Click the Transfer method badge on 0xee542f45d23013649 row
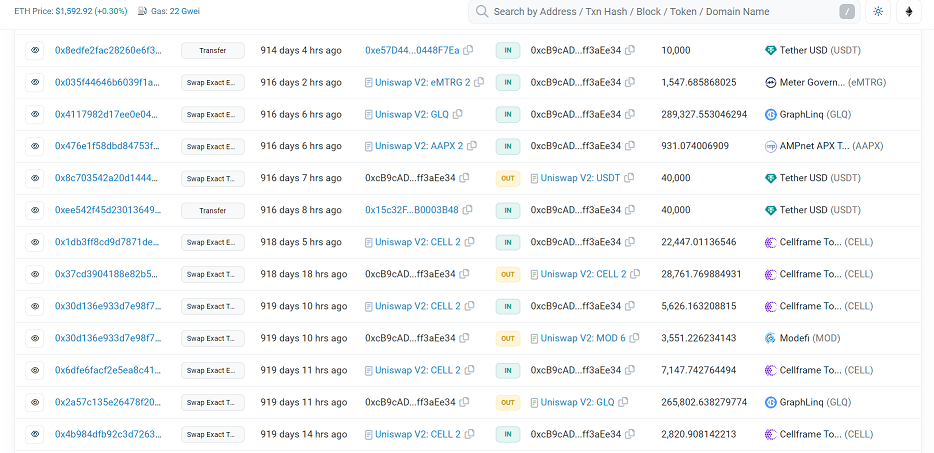This screenshot has width=934, height=453. click(213, 210)
